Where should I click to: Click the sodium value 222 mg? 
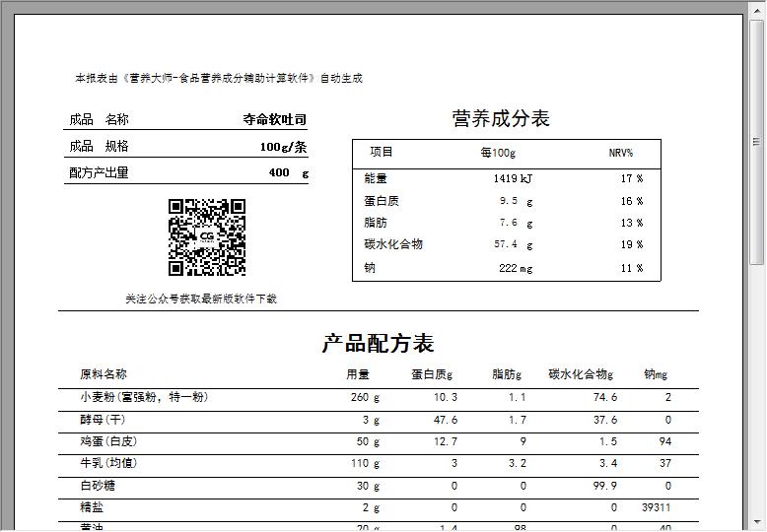[x=516, y=268]
